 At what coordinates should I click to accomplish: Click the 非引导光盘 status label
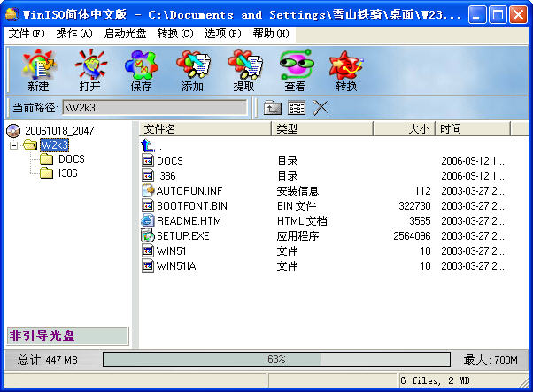(67, 336)
